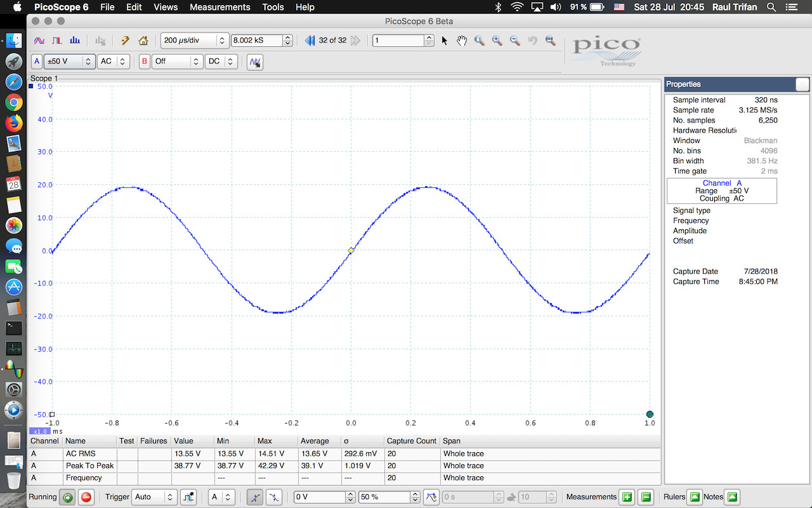This screenshot has height=508, width=812.
Task: Toggle the Rulers legend button
Action: tap(695, 497)
